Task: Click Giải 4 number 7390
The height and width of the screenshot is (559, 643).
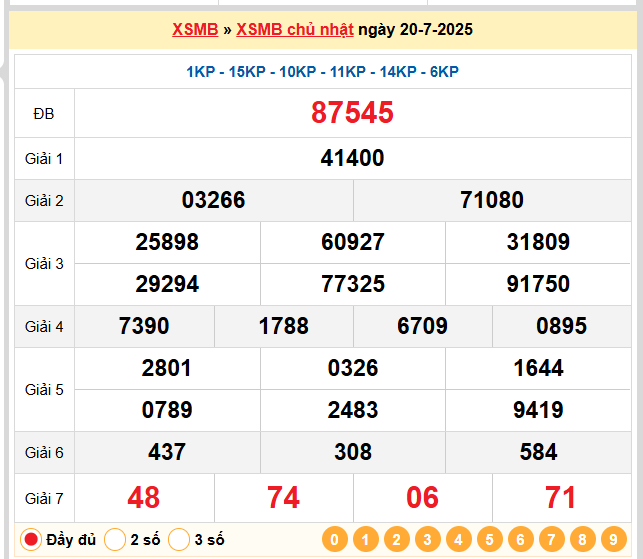Action: pos(144,326)
